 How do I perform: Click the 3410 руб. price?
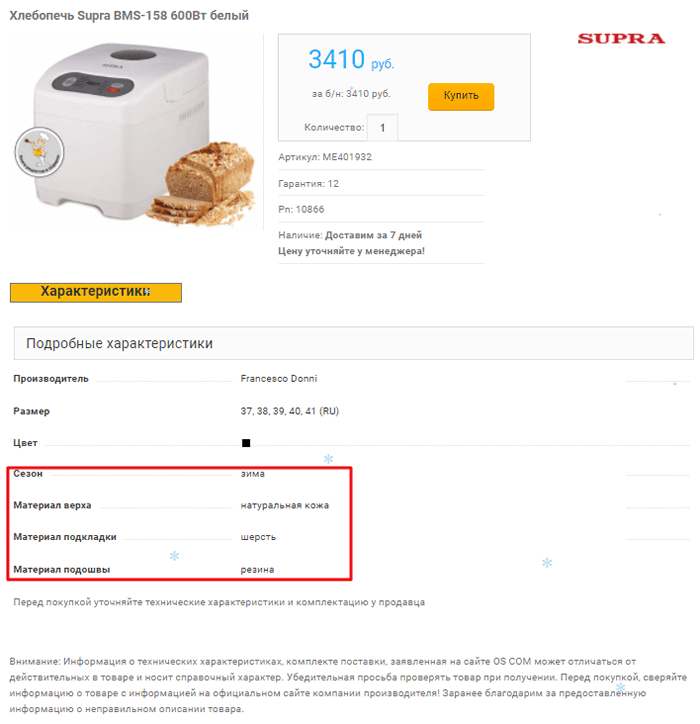click(x=351, y=61)
